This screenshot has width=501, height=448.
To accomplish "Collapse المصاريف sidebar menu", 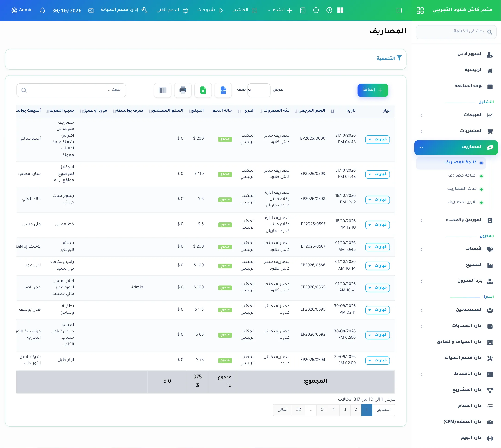I will coord(456,147).
